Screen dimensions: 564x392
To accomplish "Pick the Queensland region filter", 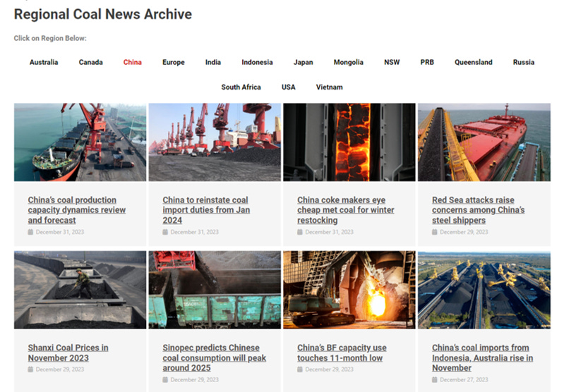I will [474, 62].
